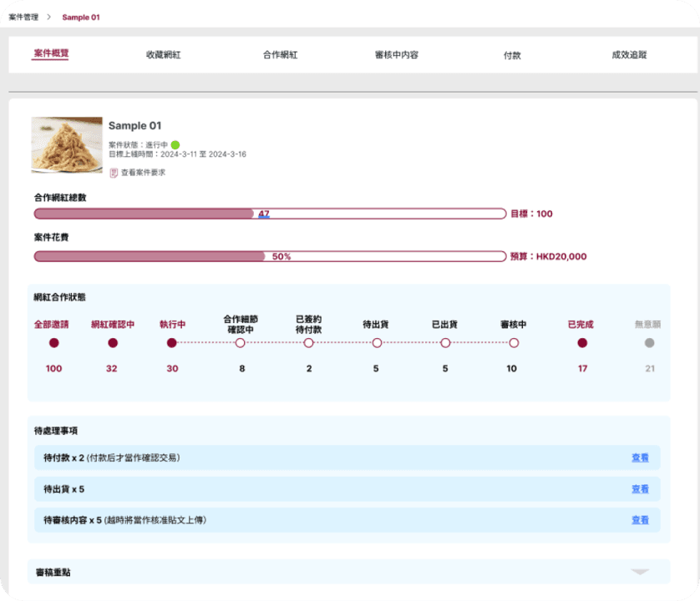
Task: Select the 執行中 status dot
Action: [172, 343]
